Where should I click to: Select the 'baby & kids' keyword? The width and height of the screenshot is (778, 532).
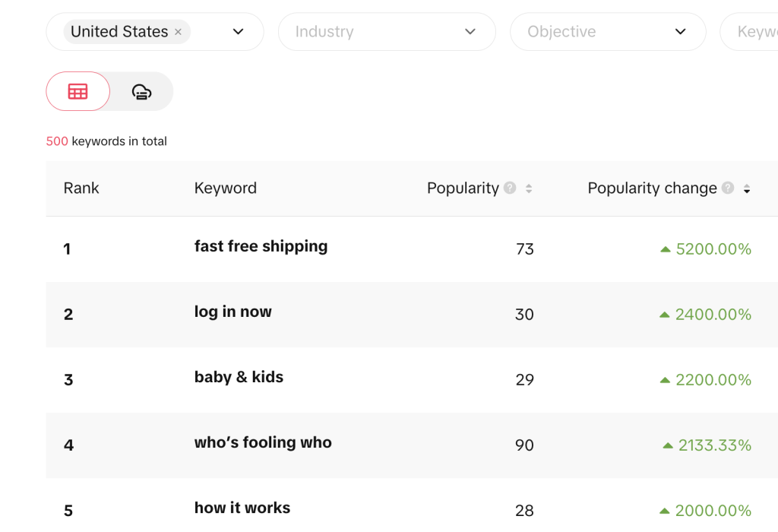(239, 377)
